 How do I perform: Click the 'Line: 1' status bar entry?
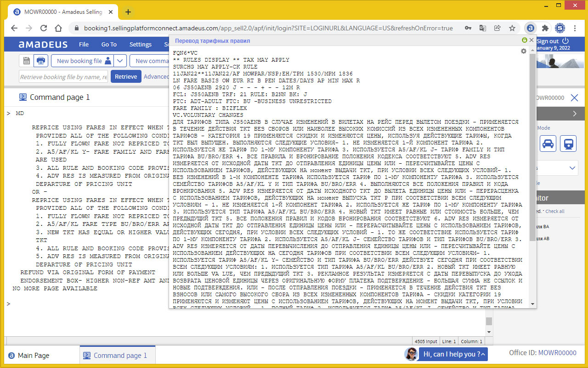[x=449, y=341]
